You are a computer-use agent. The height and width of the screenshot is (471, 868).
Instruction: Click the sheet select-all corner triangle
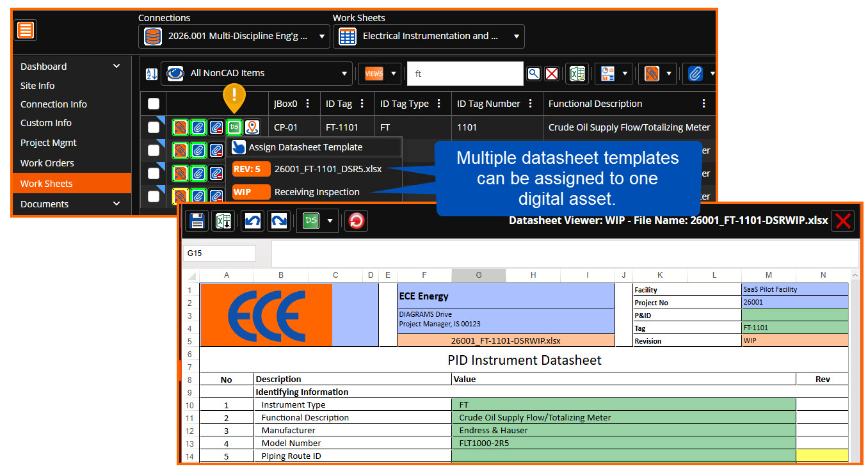point(191,276)
